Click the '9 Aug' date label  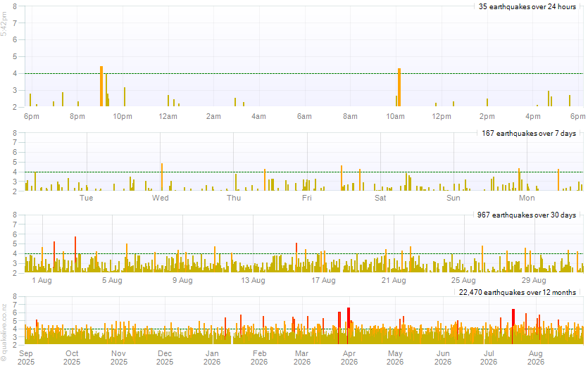(182, 280)
